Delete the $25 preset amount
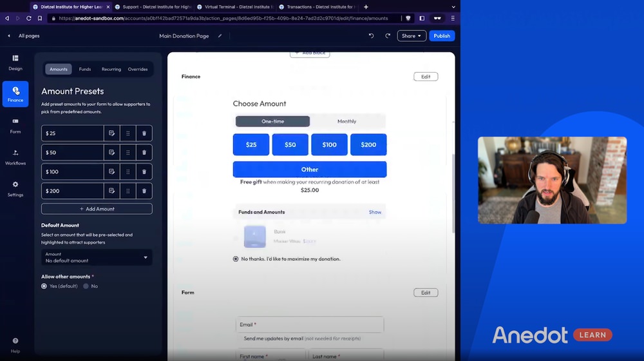Viewport: 644px width, 361px height. point(144,133)
